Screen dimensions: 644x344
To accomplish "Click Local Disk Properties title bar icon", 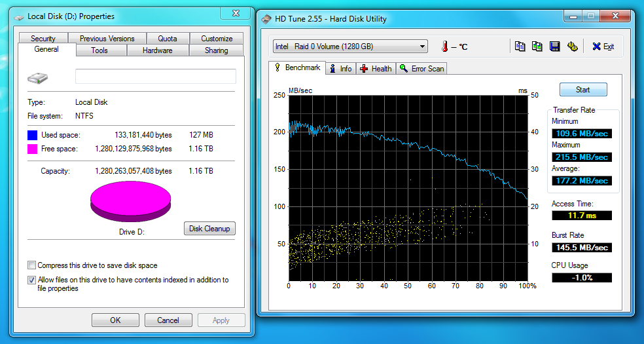I will [x=19, y=17].
